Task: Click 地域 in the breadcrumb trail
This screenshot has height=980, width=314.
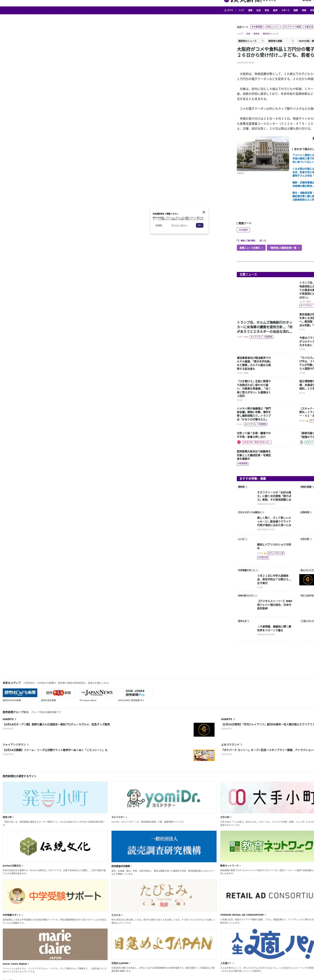Action: (248, 33)
